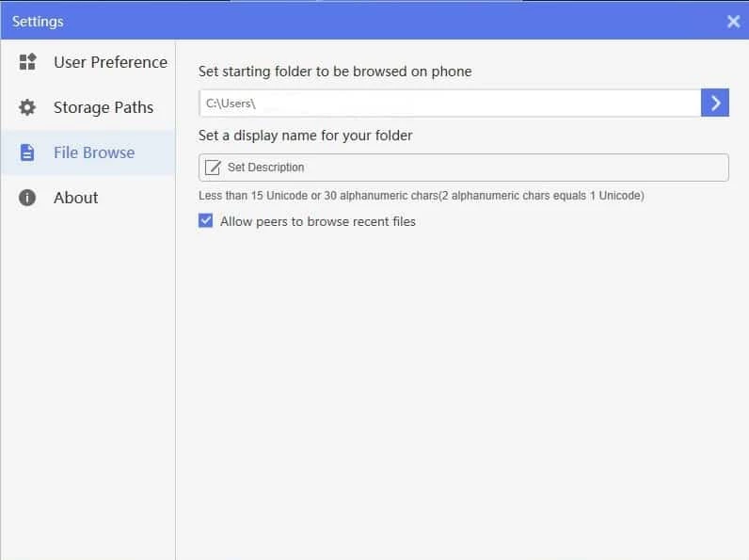The width and height of the screenshot is (749, 560).
Task: Click the 'Allow peers to browse recent files' label
Action: coord(318,222)
